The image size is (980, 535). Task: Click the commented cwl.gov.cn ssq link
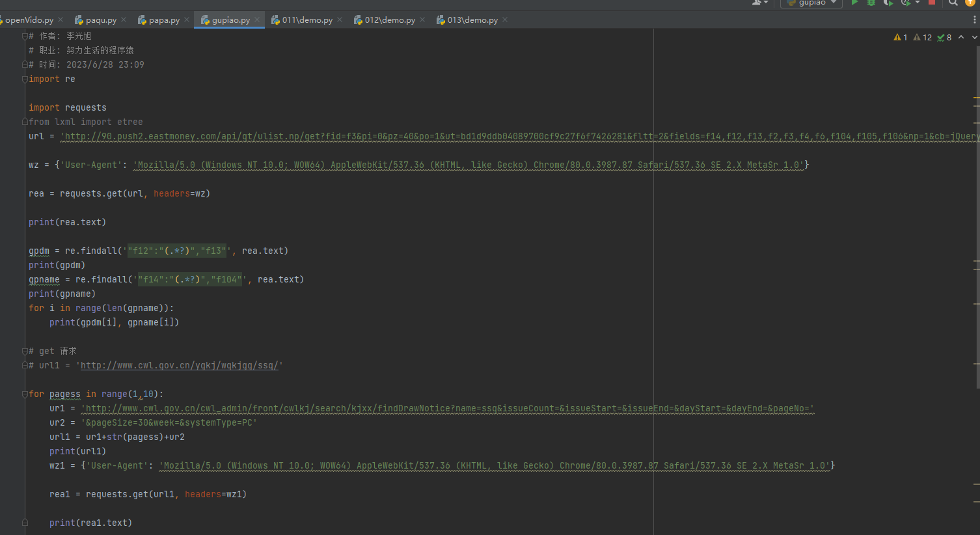[180, 365]
